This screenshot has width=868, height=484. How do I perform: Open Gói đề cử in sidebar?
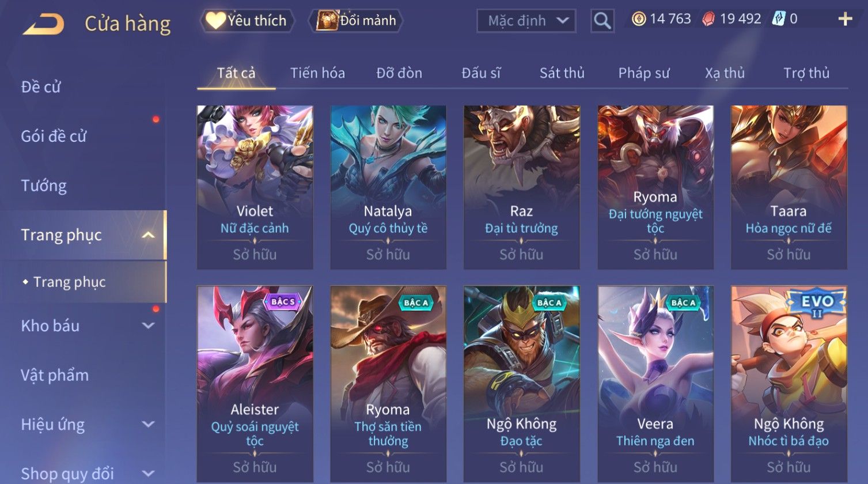pyautogui.click(x=54, y=137)
